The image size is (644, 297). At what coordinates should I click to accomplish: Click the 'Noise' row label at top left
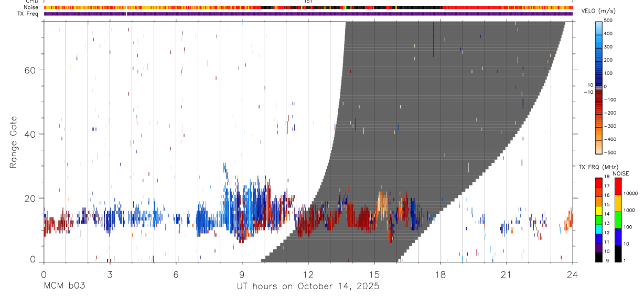[x=31, y=7]
